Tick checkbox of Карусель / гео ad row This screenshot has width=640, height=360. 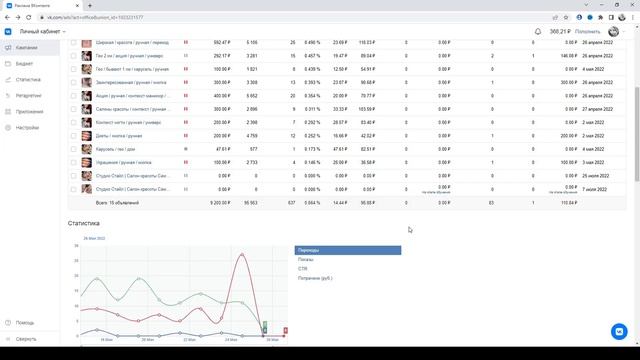pyautogui.click(x=73, y=149)
